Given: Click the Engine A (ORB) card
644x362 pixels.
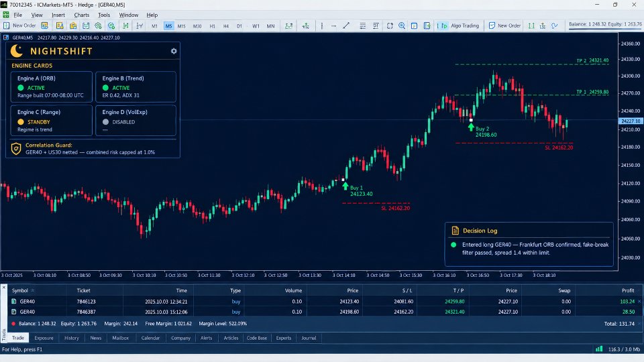Looking at the screenshot, I should 52,86.
